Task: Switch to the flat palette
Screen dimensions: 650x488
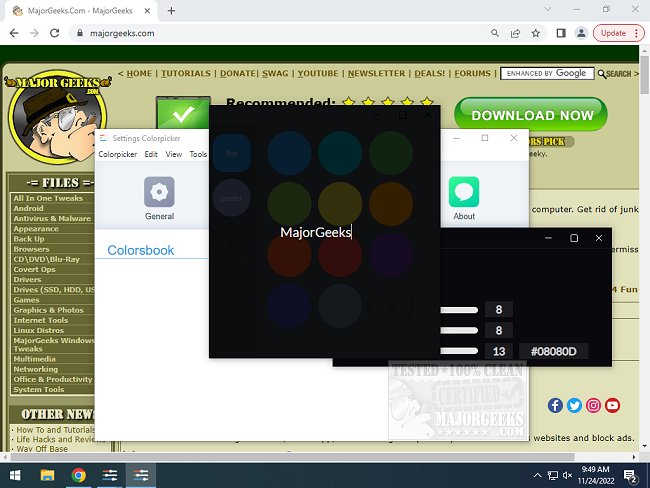Action: 232,153
